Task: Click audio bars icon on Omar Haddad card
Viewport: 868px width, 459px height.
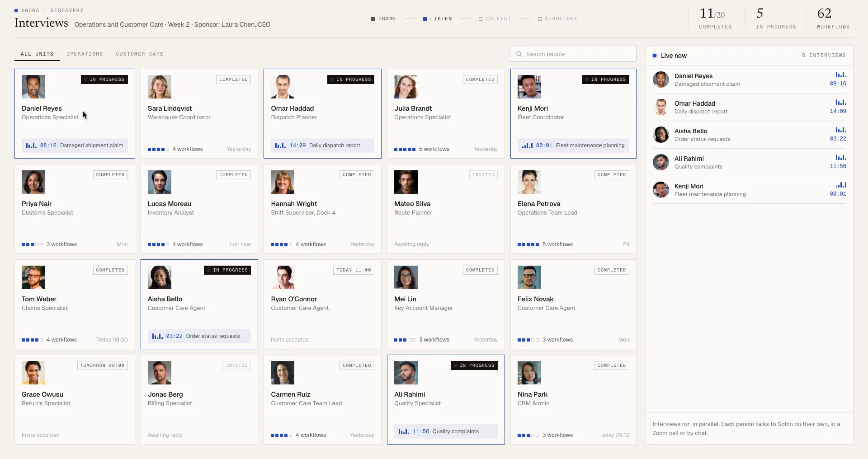Action: (280, 145)
